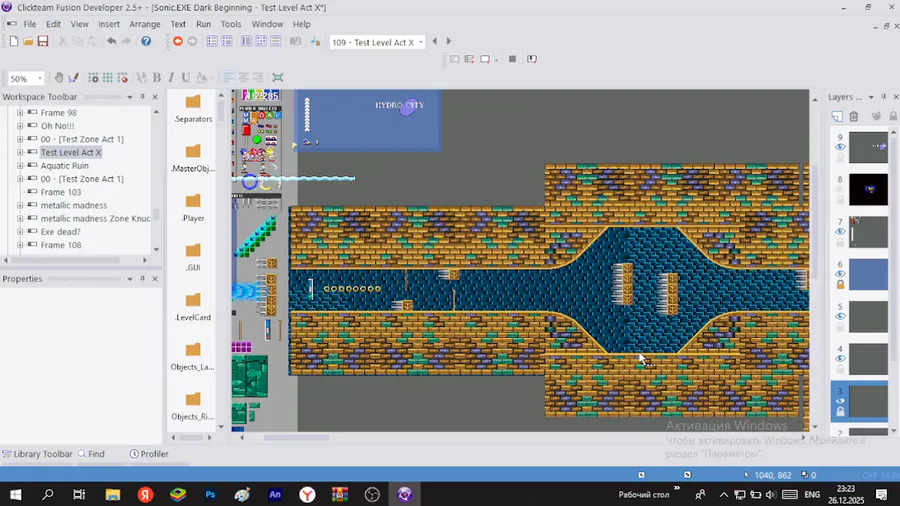
Task: Open the .LevelCard object folder
Action: [x=193, y=306]
